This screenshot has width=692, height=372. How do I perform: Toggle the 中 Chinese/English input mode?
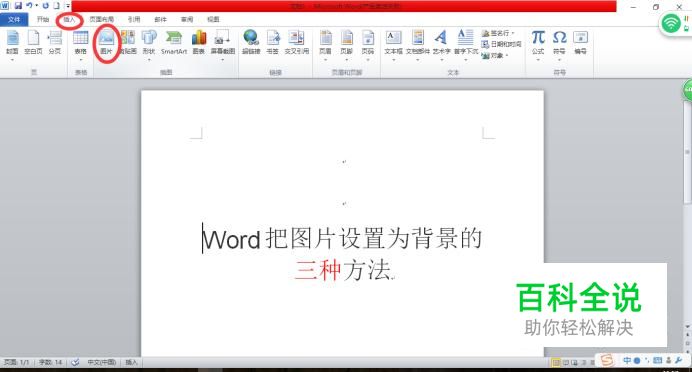point(627,361)
